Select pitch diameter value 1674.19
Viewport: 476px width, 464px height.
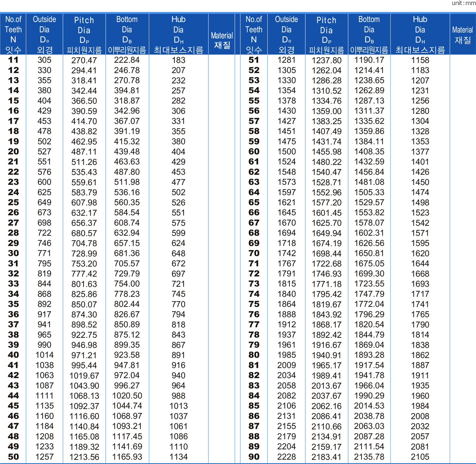pyautogui.click(x=327, y=244)
